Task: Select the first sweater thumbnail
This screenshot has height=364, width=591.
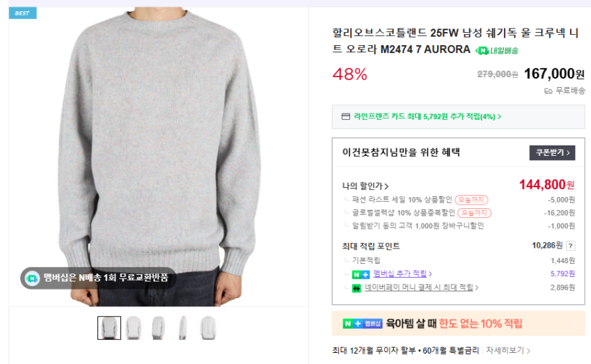Action: (109, 328)
